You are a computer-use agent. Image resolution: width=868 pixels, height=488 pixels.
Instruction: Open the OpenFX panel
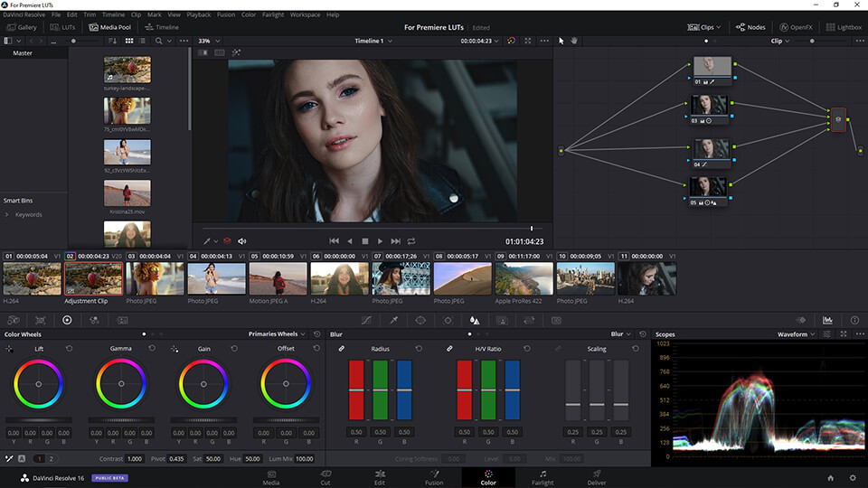[x=796, y=27]
